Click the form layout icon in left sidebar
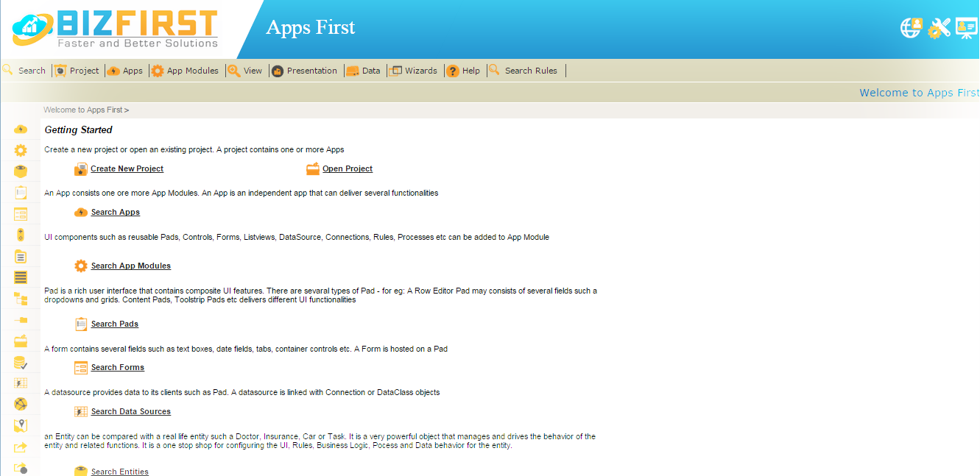 tap(21, 214)
